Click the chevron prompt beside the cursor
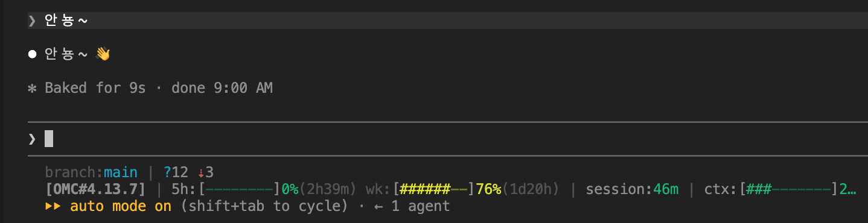 [33, 139]
